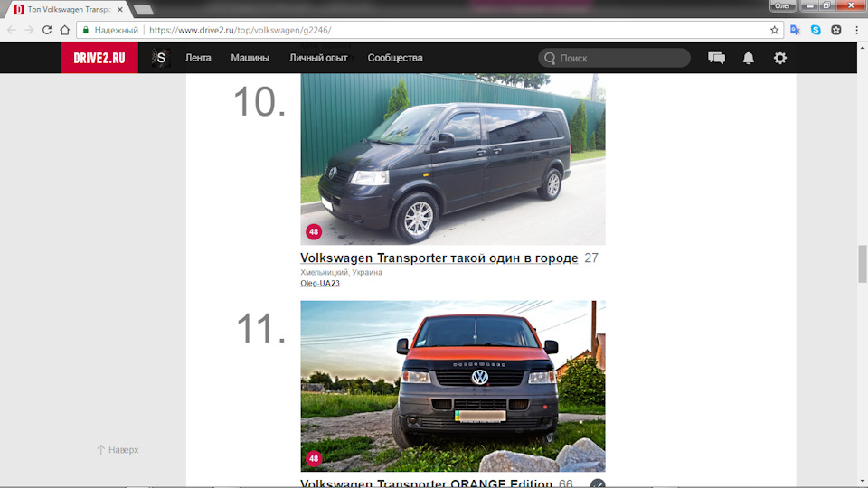Click the Skype extension icon
The width and height of the screenshot is (868, 488).
[x=816, y=30]
